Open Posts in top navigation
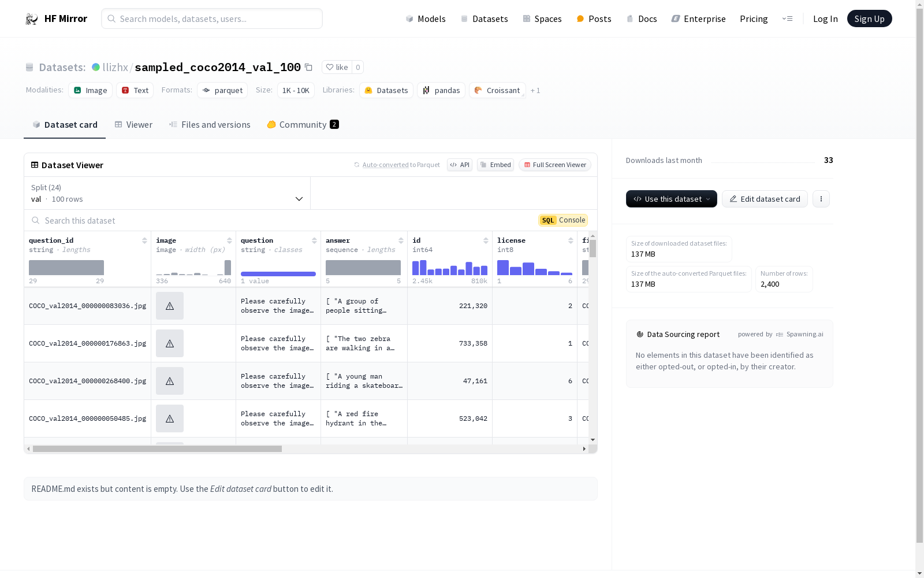924x578 pixels. (x=594, y=19)
